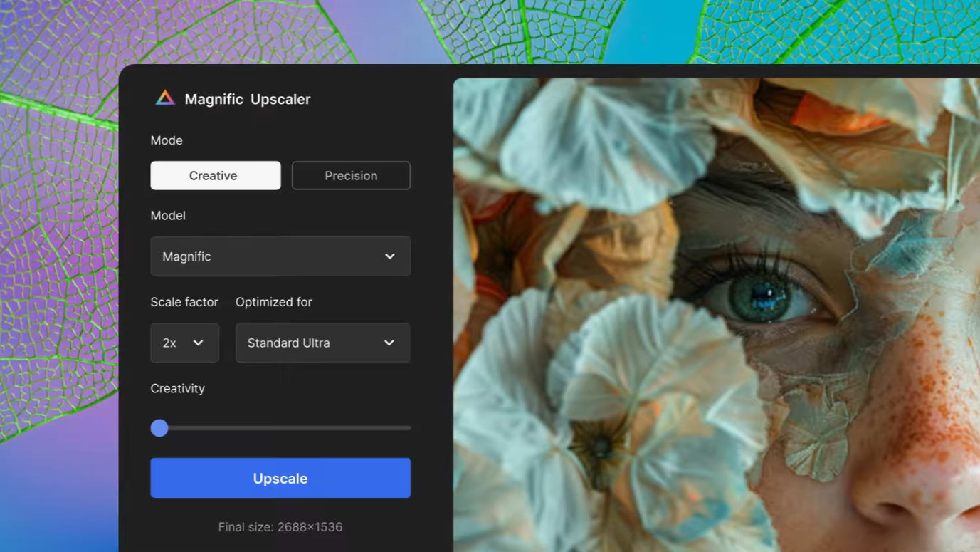Click the 'Magnific Upscaler' title text

click(x=248, y=99)
